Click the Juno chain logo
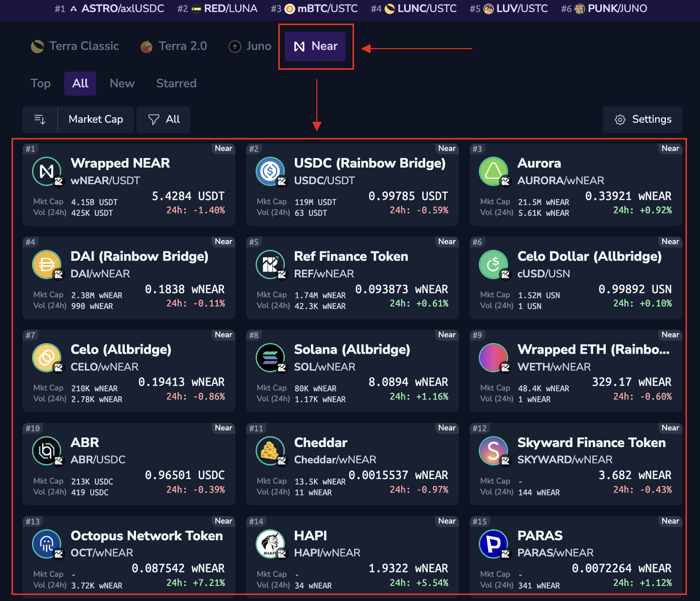 [x=235, y=47]
